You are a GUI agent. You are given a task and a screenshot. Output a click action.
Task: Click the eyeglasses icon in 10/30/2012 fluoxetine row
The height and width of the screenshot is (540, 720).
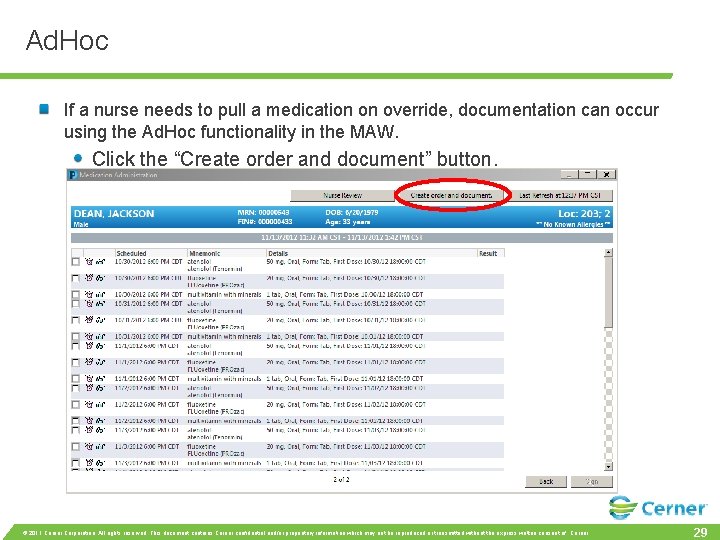click(100, 278)
